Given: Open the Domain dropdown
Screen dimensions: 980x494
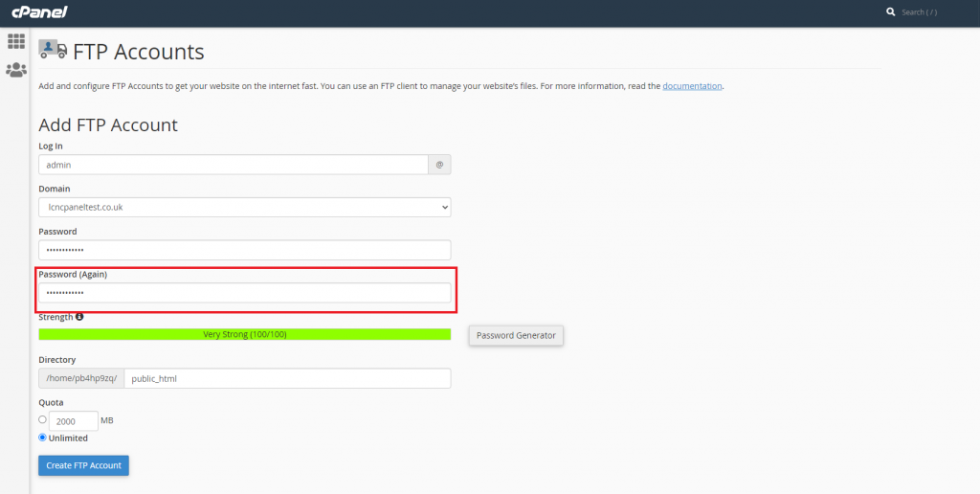Looking at the screenshot, I should pyautogui.click(x=244, y=207).
